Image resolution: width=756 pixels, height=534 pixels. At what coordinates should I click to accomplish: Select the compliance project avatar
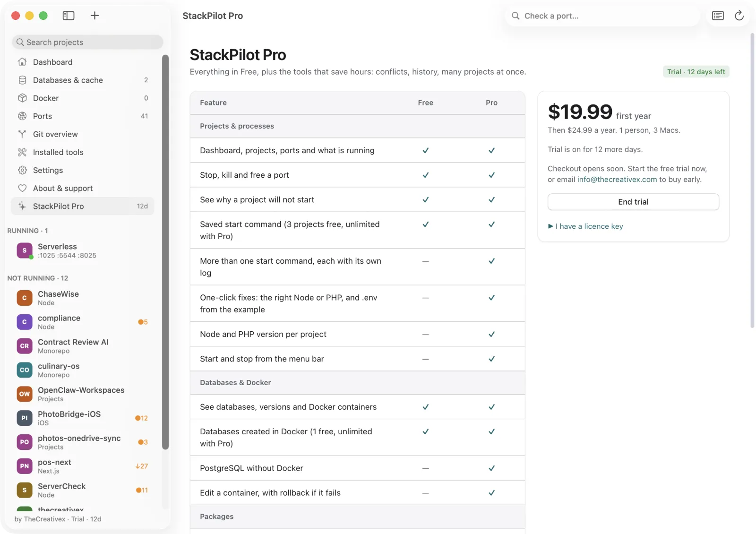[x=25, y=322]
